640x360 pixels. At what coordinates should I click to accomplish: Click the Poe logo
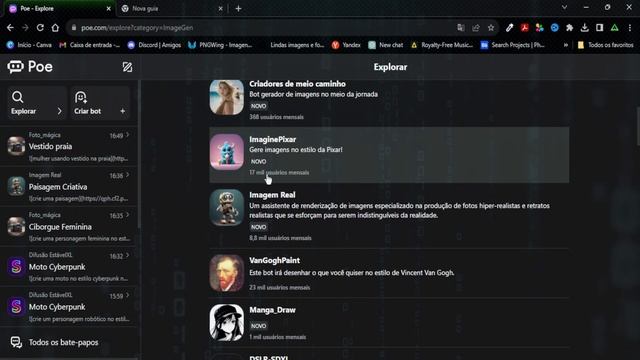[30, 67]
